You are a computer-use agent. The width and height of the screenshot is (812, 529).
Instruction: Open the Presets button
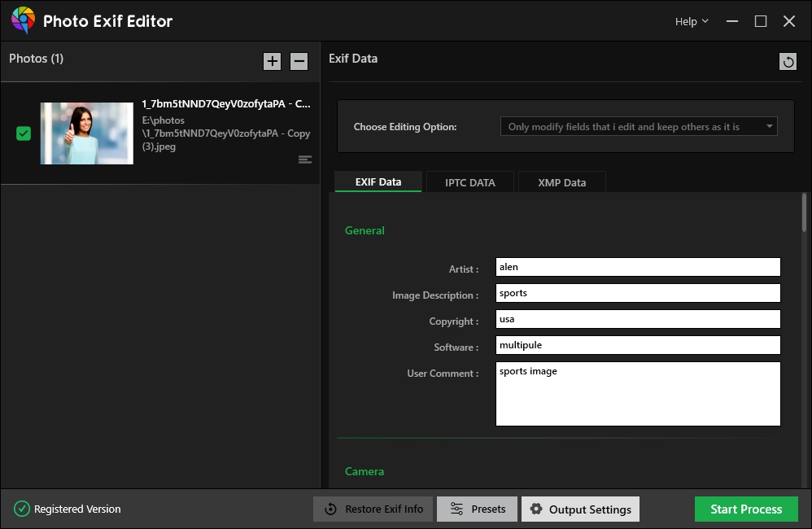click(477, 509)
